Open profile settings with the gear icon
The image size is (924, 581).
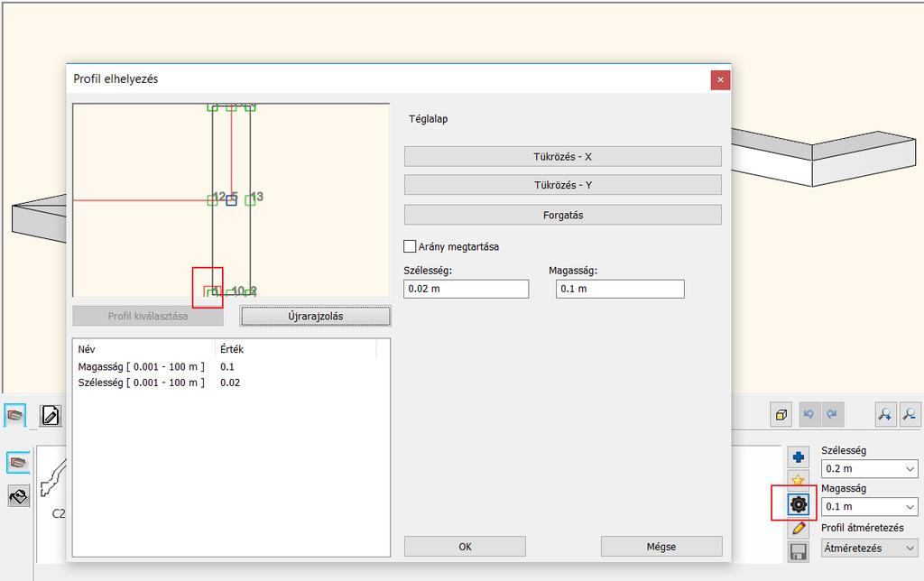[x=799, y=504]
